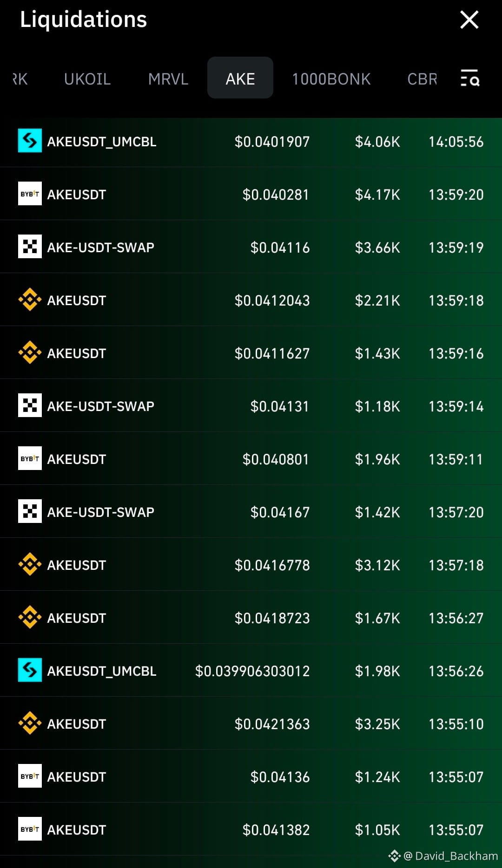Image resolution: width=502 pixels, height=868 pixels.
Task: Tap the Bybit logo at 13:59:20 row
Action: [x=30, y=194]
